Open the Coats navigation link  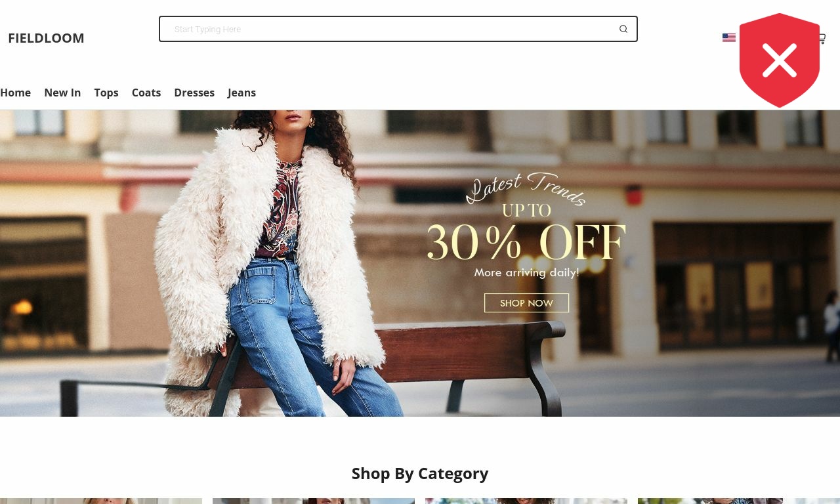146,93
